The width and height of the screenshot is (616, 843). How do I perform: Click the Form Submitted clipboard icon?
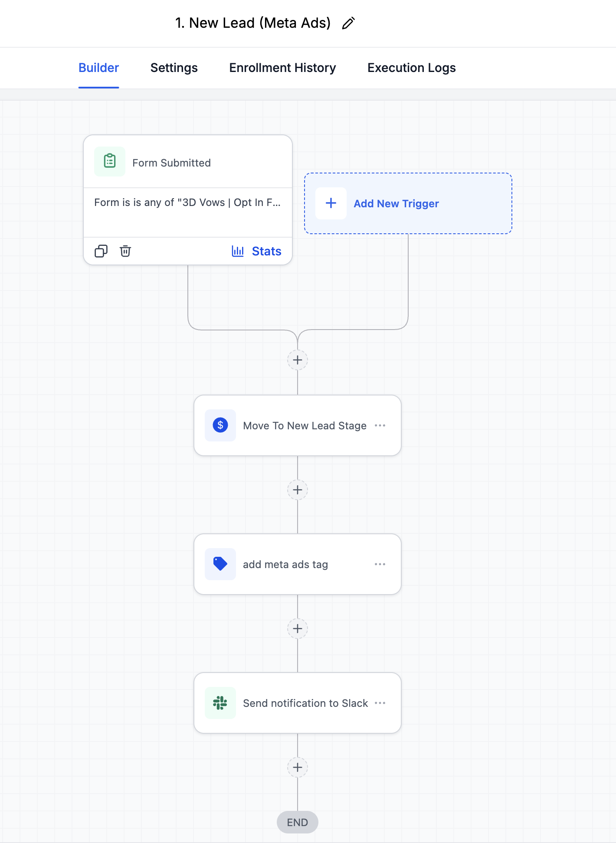click(x=110, y=161)
